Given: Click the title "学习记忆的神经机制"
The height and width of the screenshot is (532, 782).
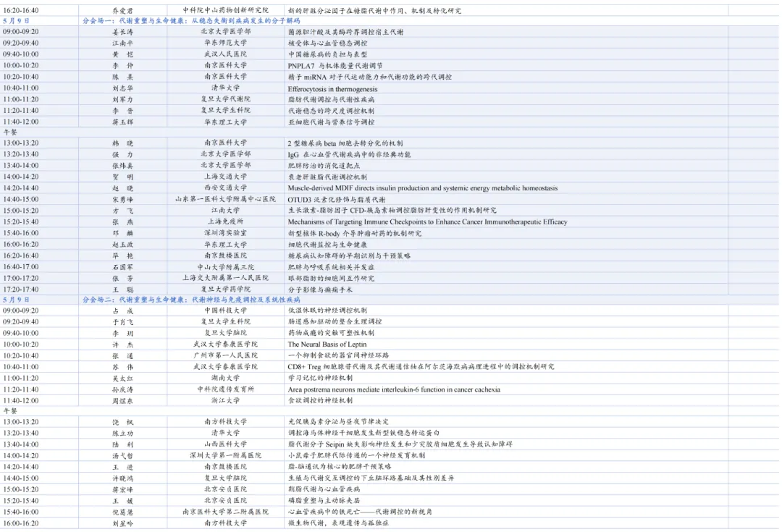Looking at the screenshot, I should 320,378.
